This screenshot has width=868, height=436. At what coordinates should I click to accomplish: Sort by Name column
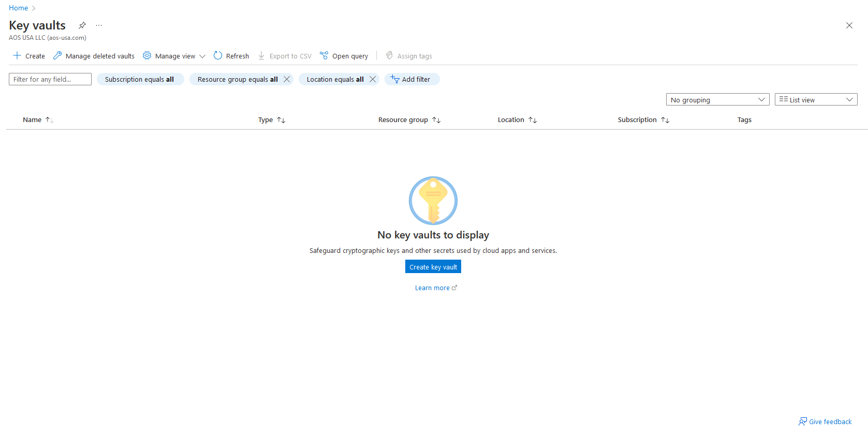tap(38, 119)
